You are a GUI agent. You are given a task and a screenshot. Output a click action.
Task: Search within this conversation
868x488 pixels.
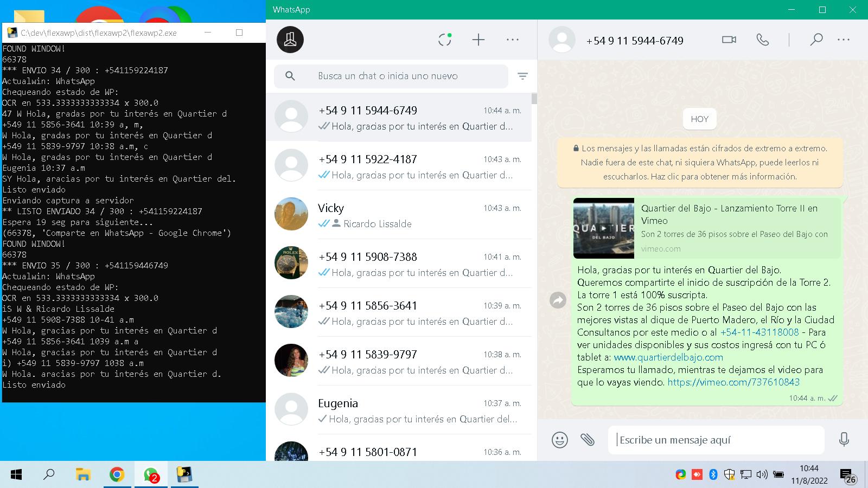point(816,40)
